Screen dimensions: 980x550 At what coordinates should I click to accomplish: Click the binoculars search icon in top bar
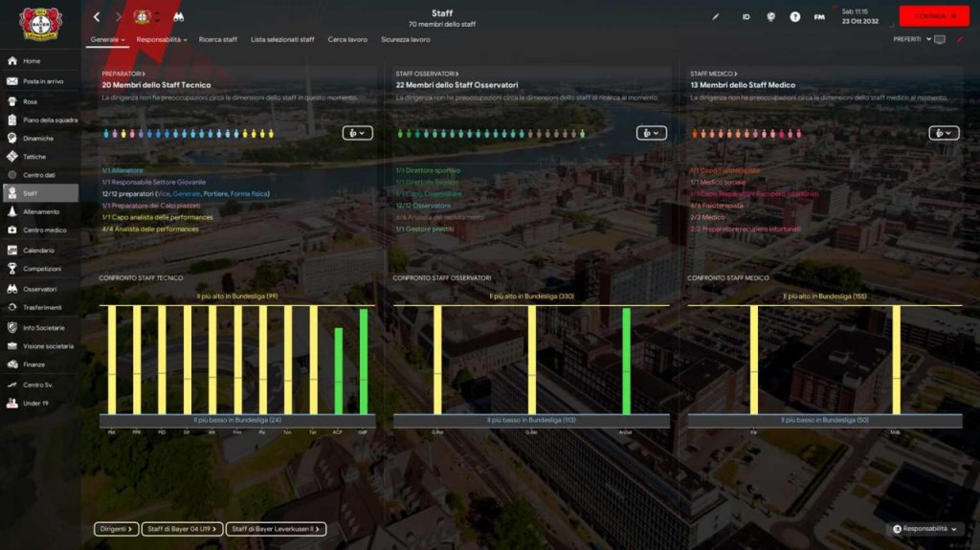coord(178,16)
